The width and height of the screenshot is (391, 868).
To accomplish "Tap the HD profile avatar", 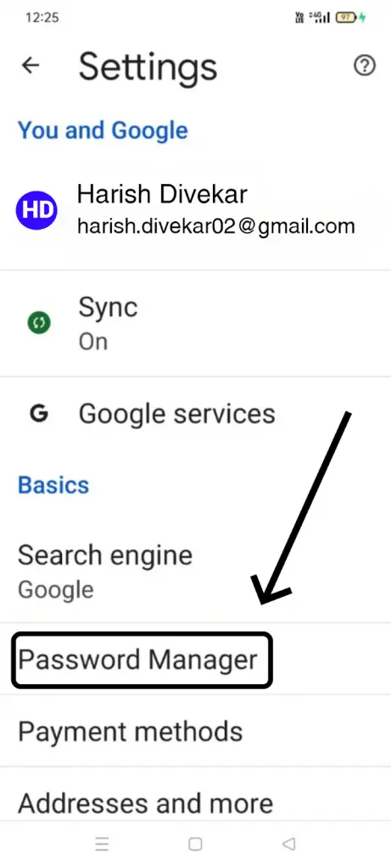I will point(36,210).
